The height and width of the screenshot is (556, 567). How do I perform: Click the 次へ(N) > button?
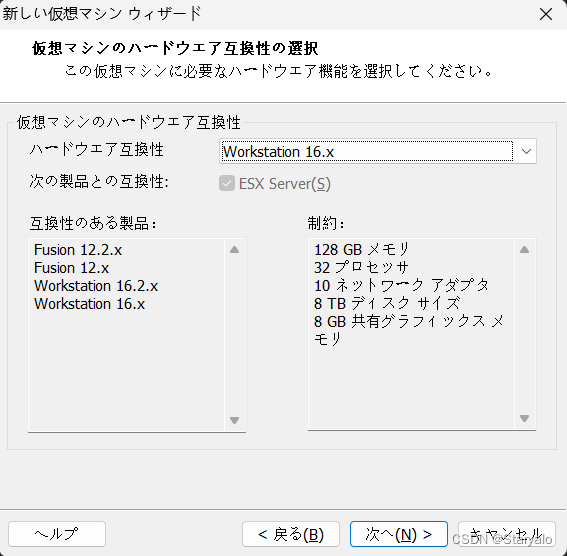pyautogui.click(x=398, y=534)
